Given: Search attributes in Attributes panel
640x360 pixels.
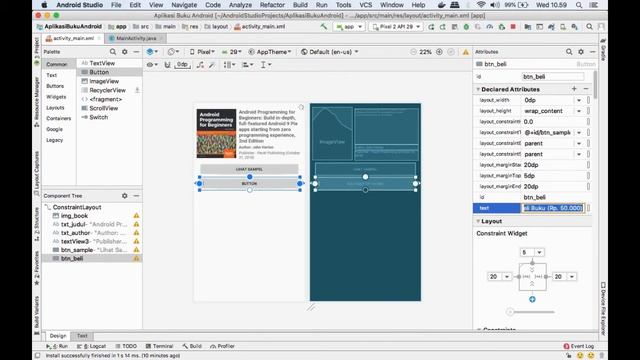Looking at the screenshot, I should 569,52.
